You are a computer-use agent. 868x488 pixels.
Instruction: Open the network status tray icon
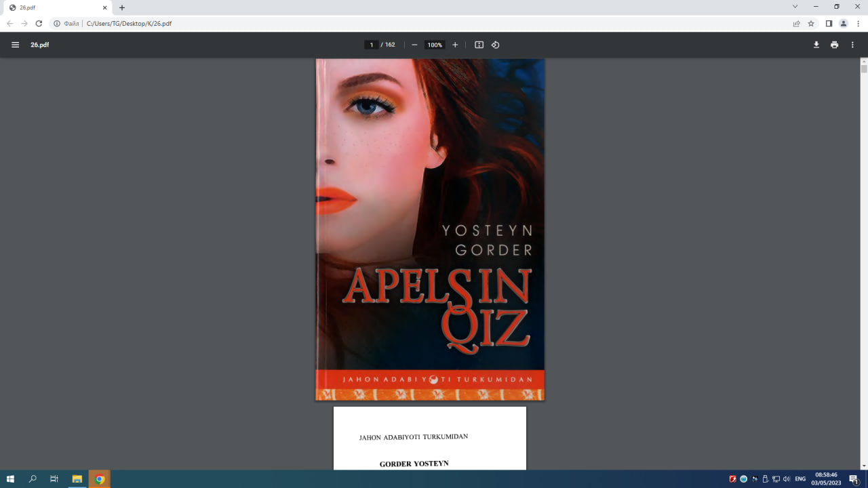point(776,479)
